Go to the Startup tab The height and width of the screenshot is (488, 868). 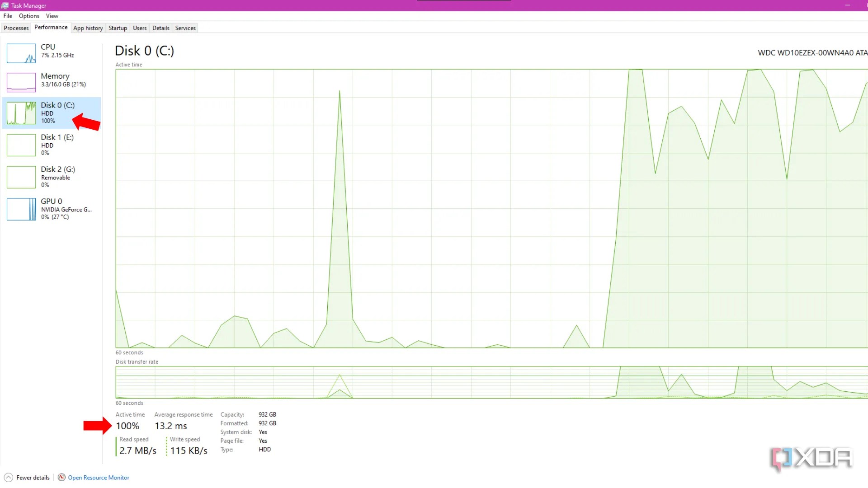coord(118,28)
